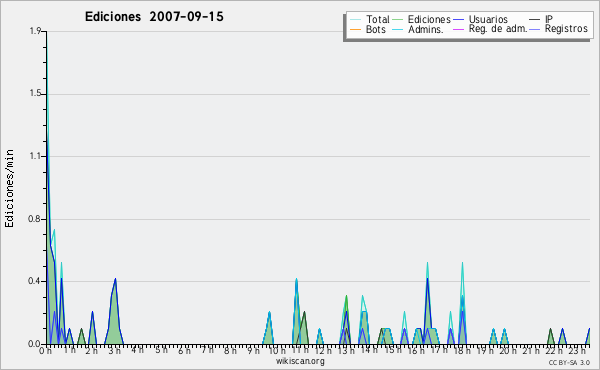
Task: Click the 'wikiscan.org' label below chart
Action: pos(300,361)
